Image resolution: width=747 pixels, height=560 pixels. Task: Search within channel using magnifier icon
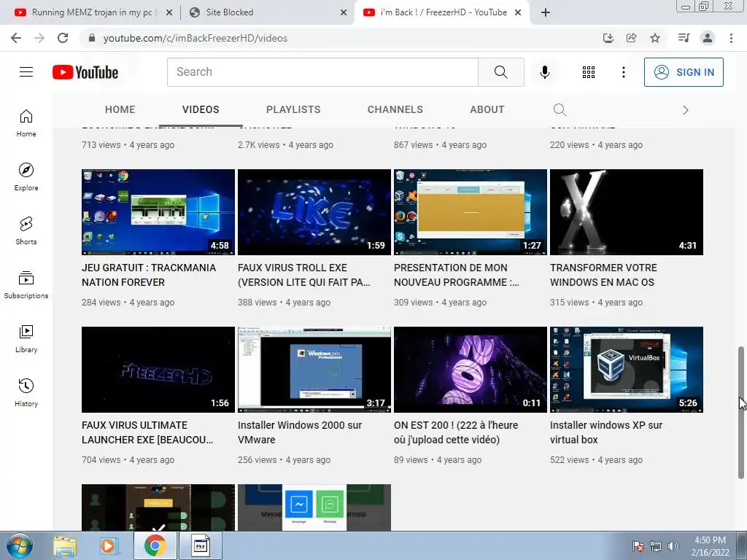(560, 110)
